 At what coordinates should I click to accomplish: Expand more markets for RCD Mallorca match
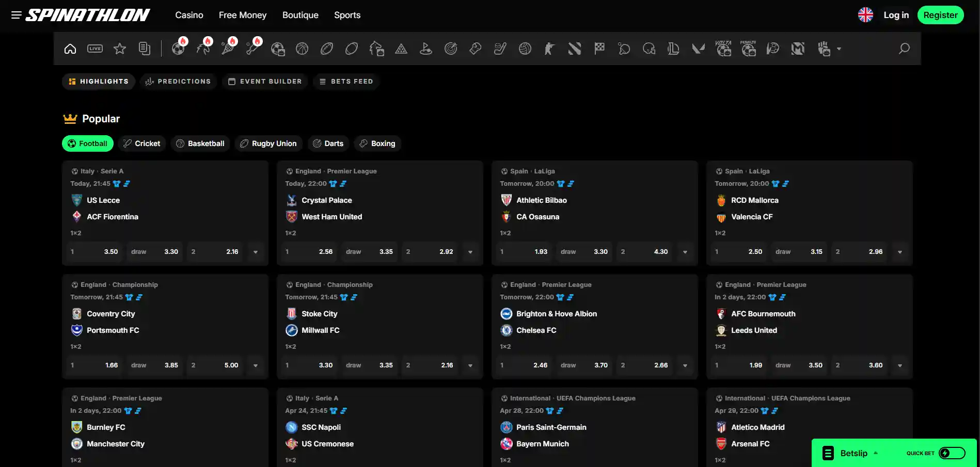point(900,252)
